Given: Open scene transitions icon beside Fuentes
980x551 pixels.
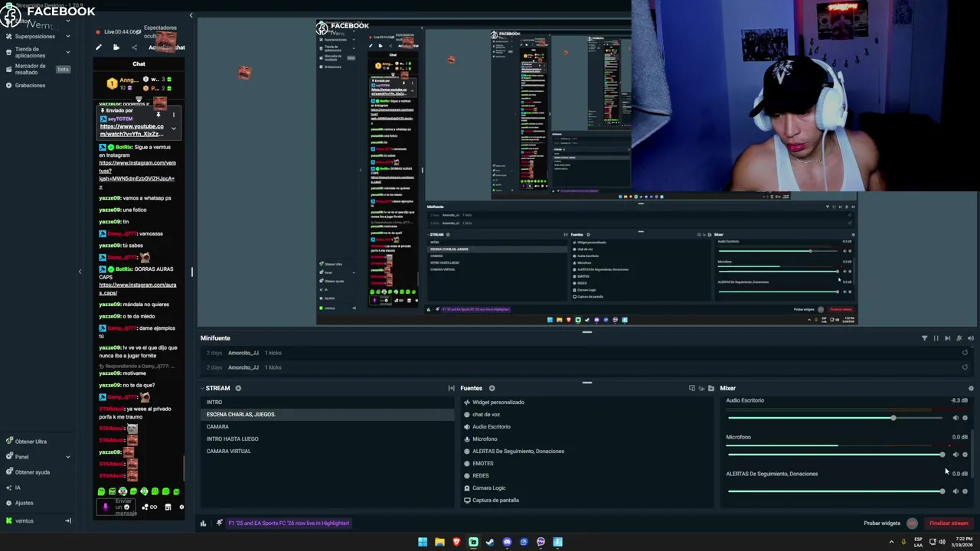Looking at the screenshot, I should click(x=451, y=388).
